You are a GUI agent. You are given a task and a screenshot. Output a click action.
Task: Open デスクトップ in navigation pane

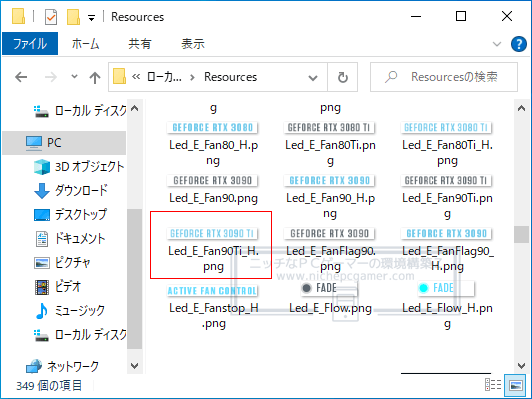click(70, 214)
